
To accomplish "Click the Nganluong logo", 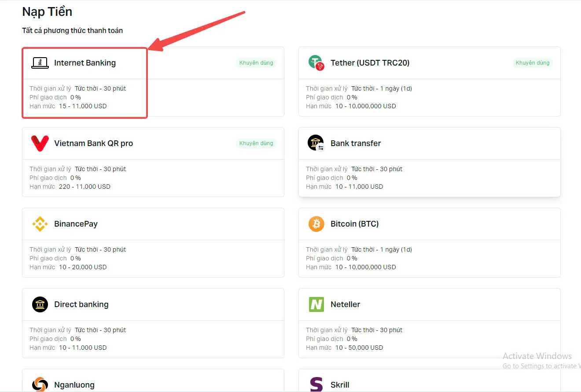I will pos(40,385).
